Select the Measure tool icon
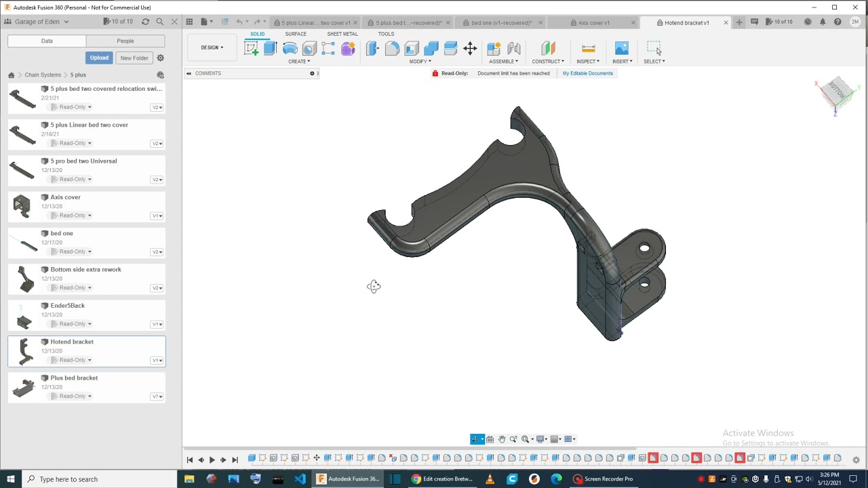Screen dimensions: 868x488 pos(589,48)
